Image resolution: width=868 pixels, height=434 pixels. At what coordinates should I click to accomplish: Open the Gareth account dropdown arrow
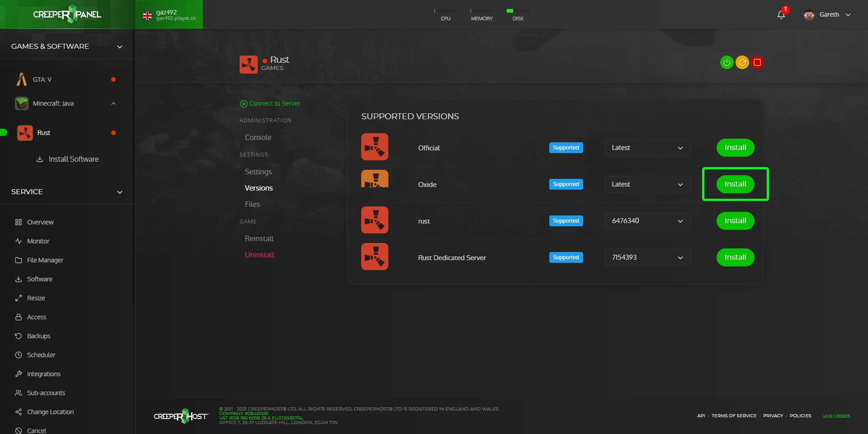tap(848, 15)
